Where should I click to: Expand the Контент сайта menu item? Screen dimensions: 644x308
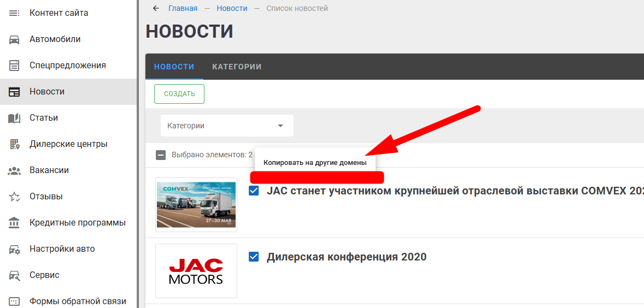tap(58, 13)
